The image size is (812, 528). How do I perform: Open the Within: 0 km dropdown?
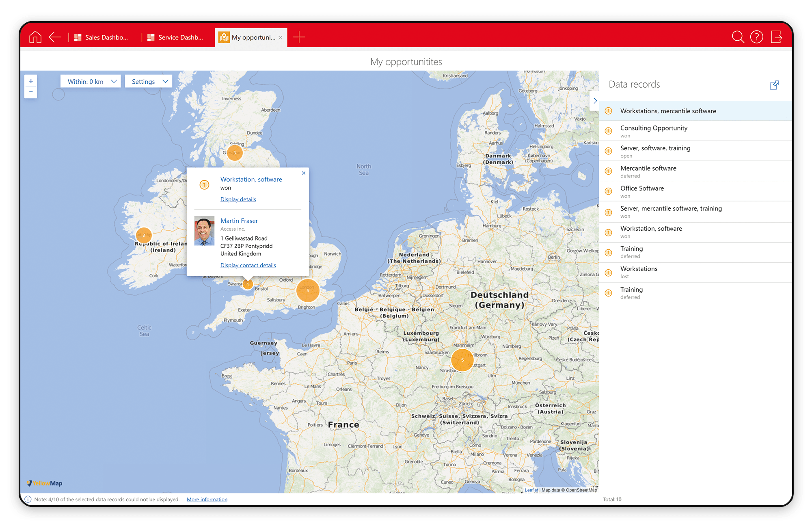point(91,81)
